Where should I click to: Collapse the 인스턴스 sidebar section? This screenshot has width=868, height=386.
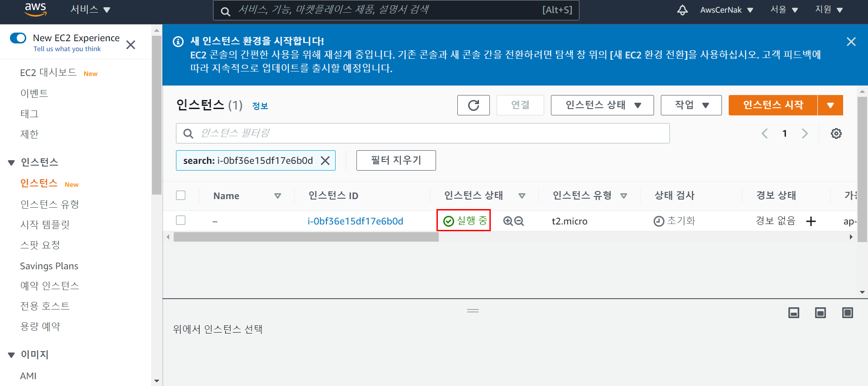click(11, 163)
